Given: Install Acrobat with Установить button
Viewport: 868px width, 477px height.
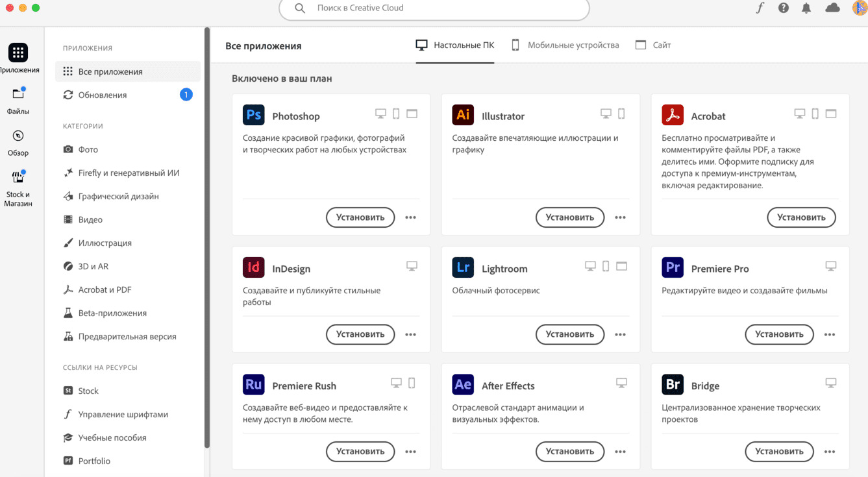Looking at the screenshot, I should (802, 217).
